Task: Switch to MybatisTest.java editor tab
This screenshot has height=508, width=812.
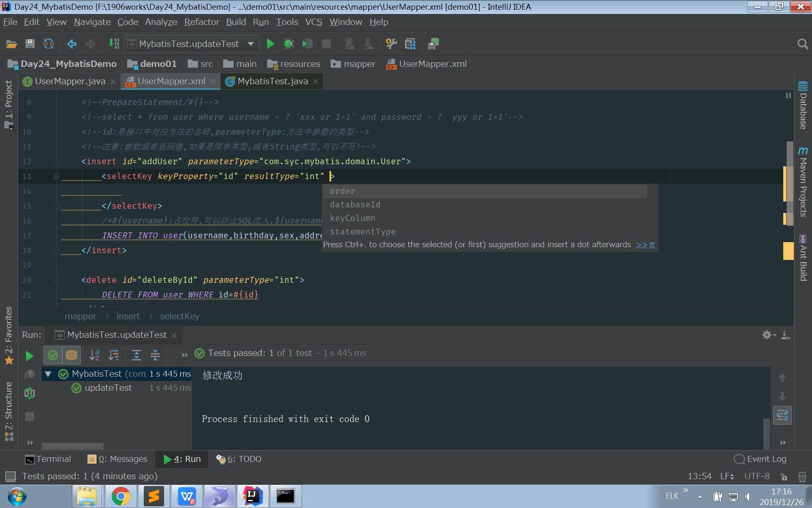Action: 272,81
